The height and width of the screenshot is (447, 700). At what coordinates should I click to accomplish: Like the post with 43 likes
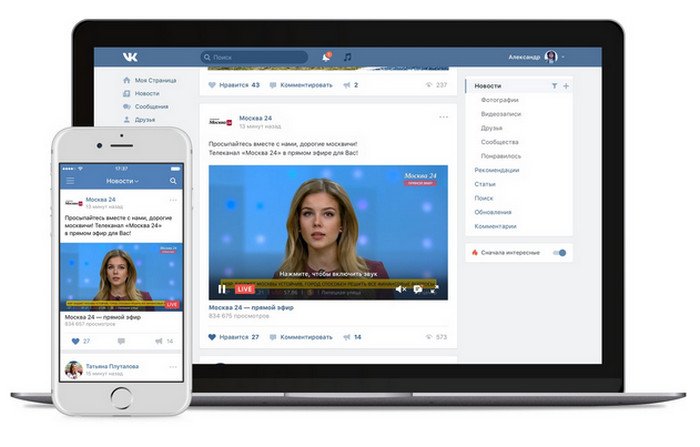pos(212,85)
